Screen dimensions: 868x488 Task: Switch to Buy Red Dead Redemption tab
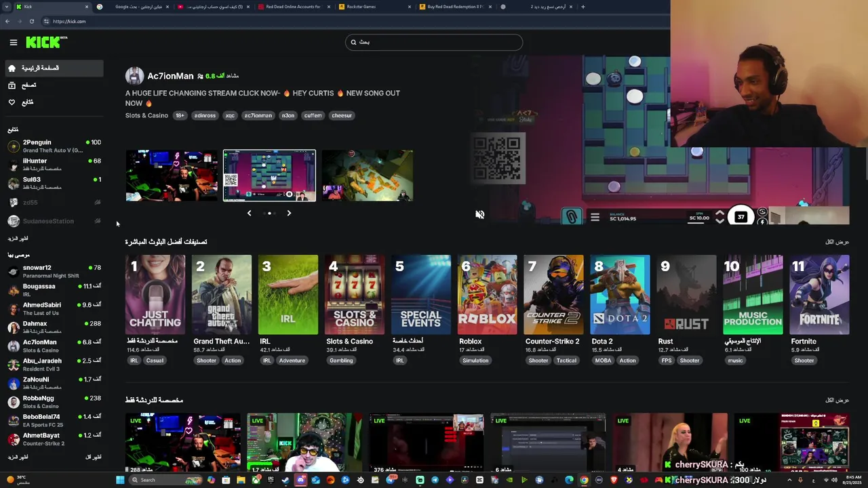point(456,7)
